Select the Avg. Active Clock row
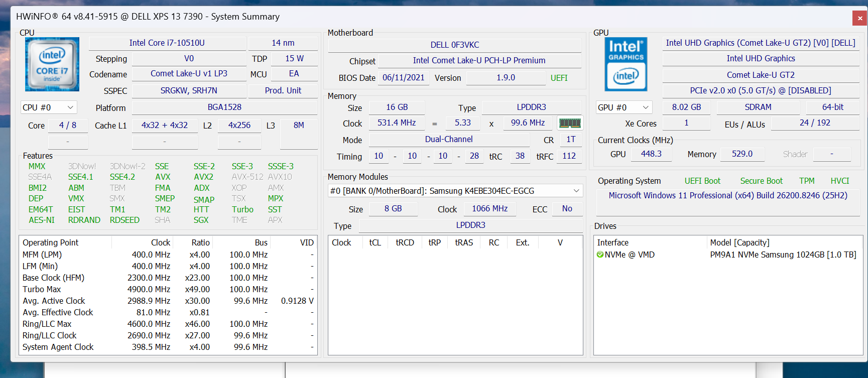Image resolution: width=868 pixels, height=378 pixels. 168,301
